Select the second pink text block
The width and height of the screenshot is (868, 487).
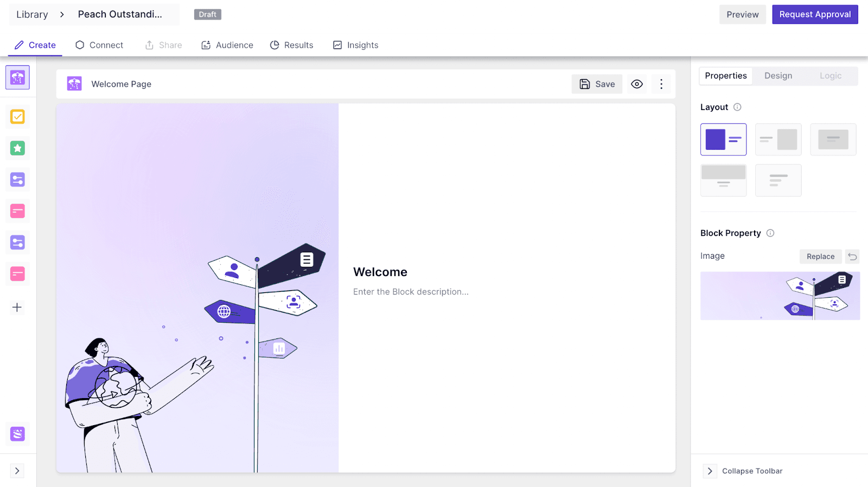(17, 274)
